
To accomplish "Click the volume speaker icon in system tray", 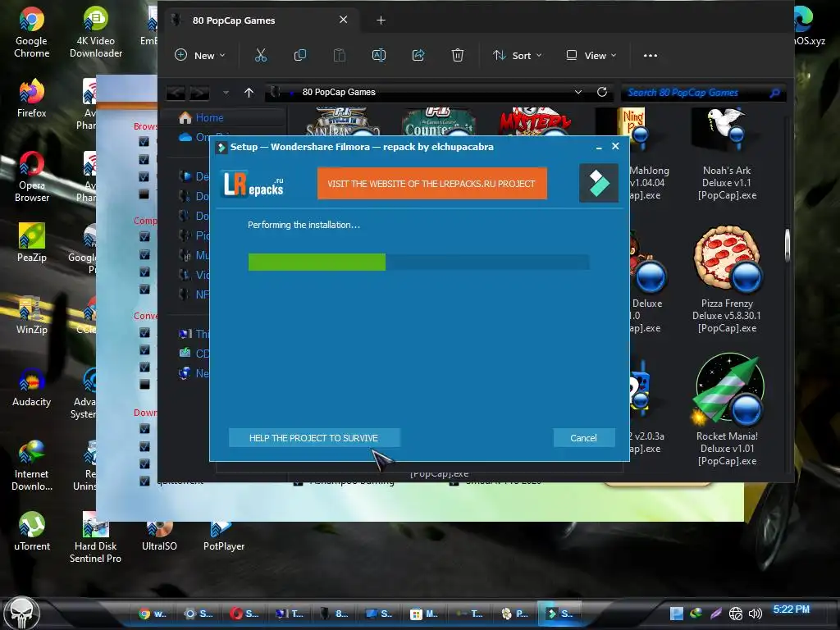I will click(x=755, y=614).
